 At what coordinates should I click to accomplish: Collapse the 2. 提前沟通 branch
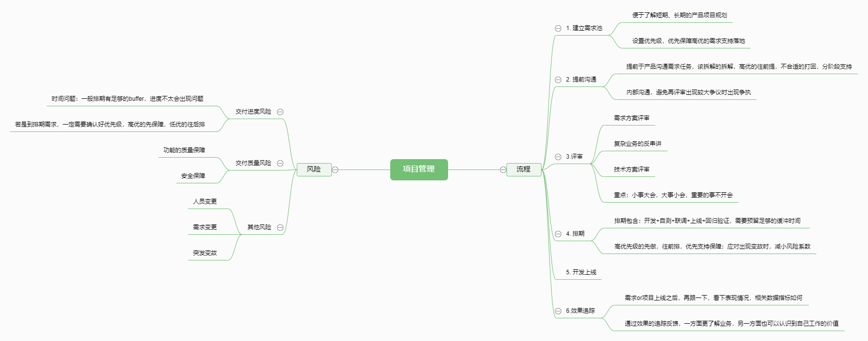pyautogui.click(x=558, y=80)
